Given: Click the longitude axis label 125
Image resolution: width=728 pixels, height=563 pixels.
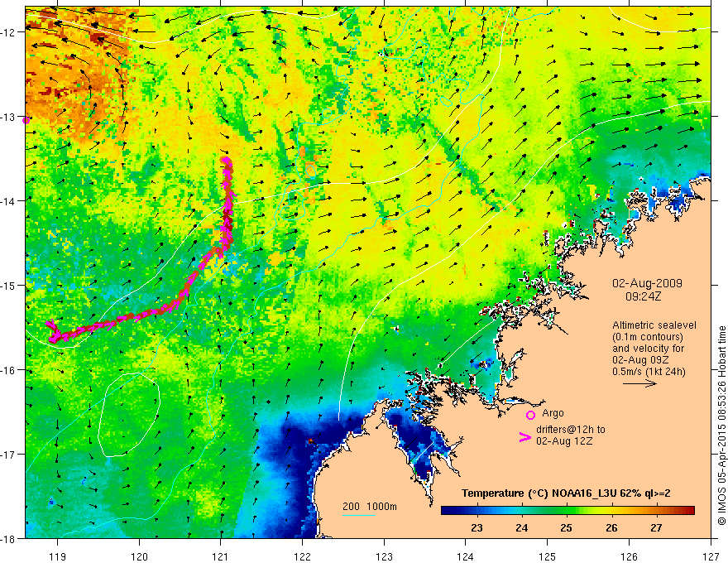Looking at the screenshot, I should (x=548, y=556).
